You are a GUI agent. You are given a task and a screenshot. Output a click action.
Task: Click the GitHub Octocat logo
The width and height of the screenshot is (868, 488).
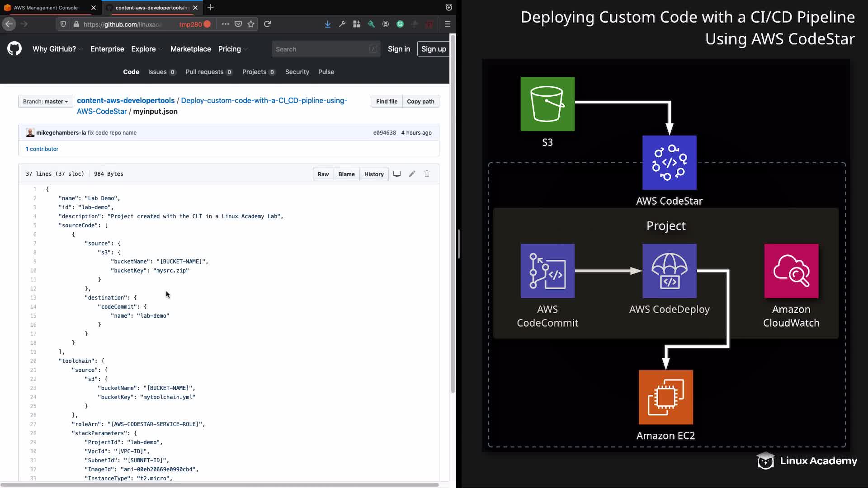[14, 49]
